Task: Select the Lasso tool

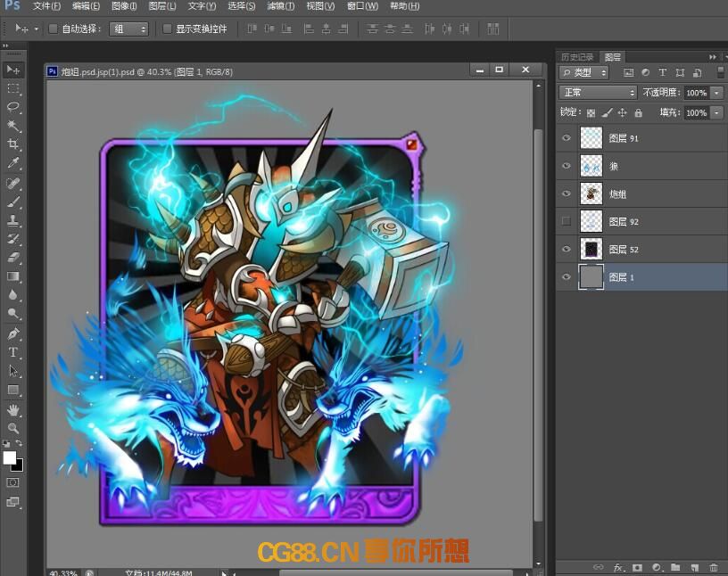Action: click(13, 107)
